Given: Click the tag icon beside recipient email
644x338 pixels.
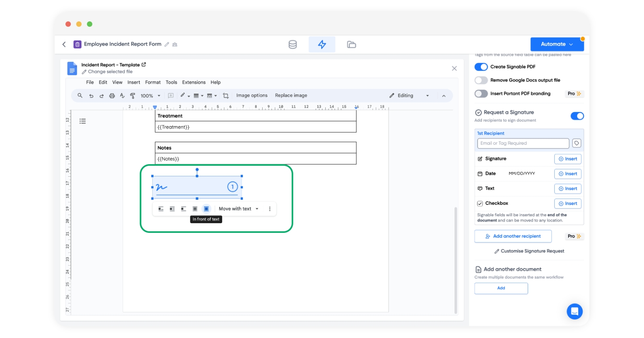Looking at the screenshot, I should (x=577, y=144).
